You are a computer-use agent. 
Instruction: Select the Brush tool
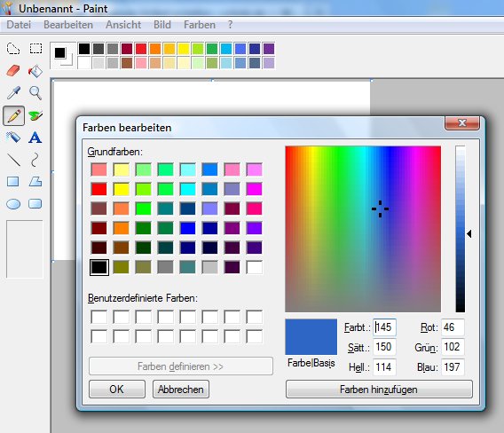tap(35, 115)
